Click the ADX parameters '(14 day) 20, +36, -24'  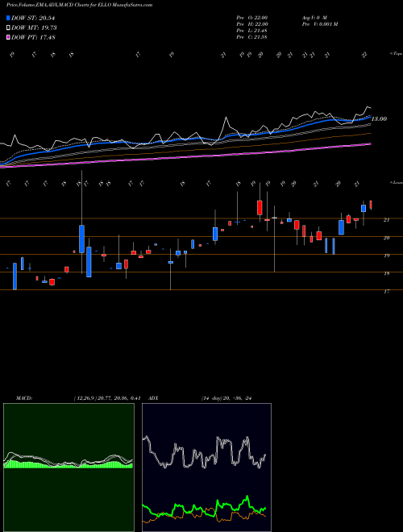(226, 398)
